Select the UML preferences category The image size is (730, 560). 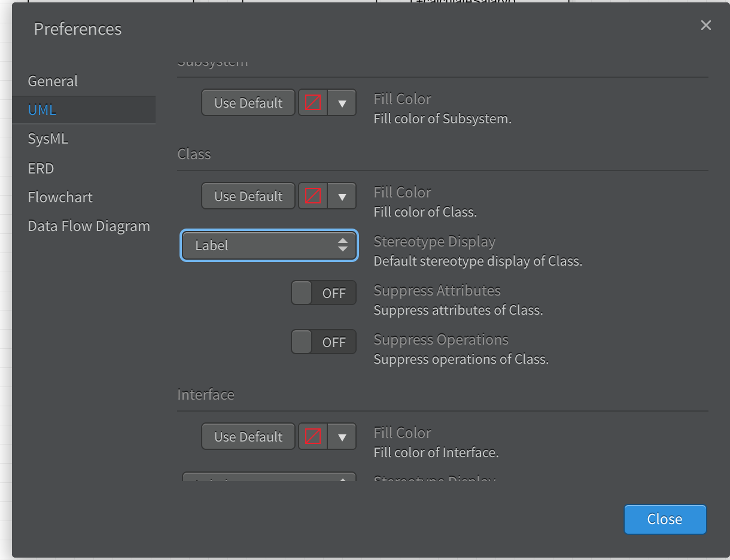pos(42,110)
